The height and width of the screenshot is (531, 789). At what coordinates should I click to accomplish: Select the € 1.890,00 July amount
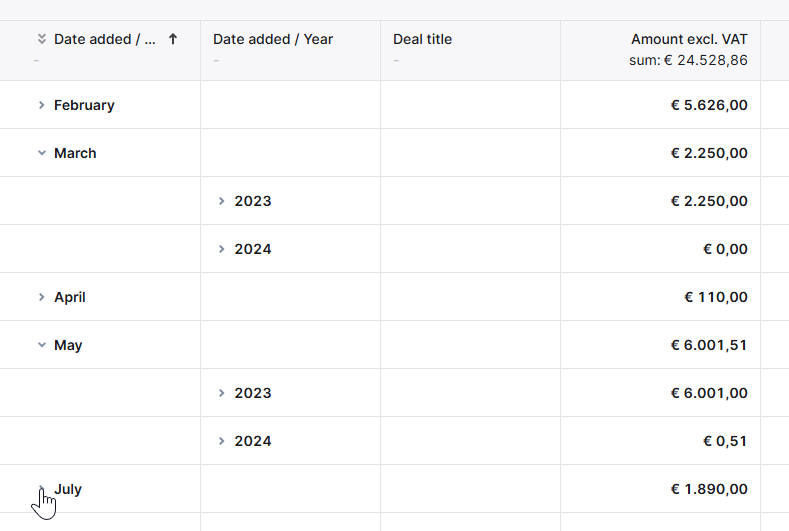pyautogui.click(x=709, y=489)
